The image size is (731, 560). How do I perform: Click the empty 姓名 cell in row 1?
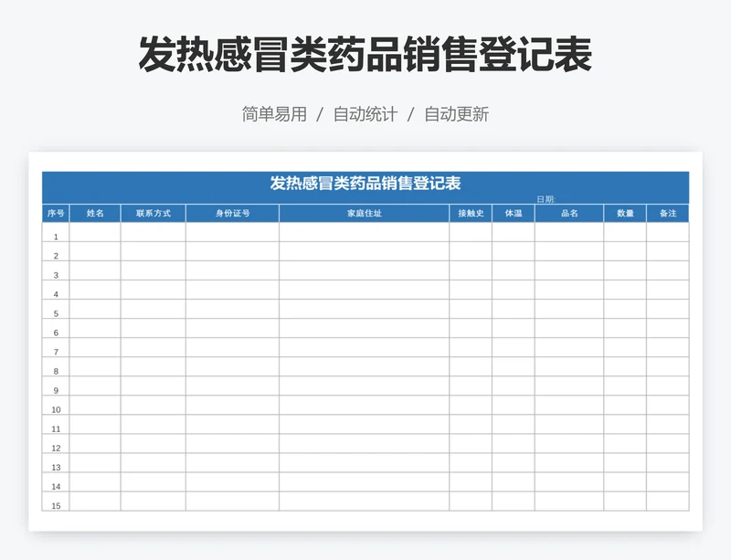[x=95, y=232]
